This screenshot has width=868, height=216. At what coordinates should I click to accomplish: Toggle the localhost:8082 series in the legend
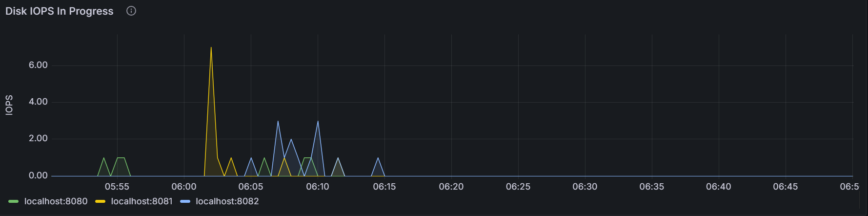227,201
